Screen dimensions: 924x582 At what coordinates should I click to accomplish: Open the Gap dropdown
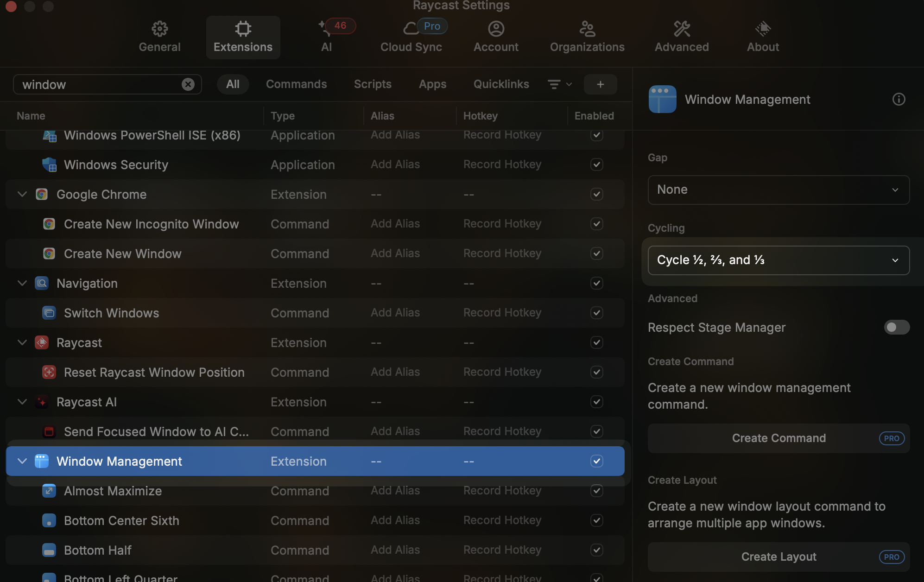click(x=778, y=190)
